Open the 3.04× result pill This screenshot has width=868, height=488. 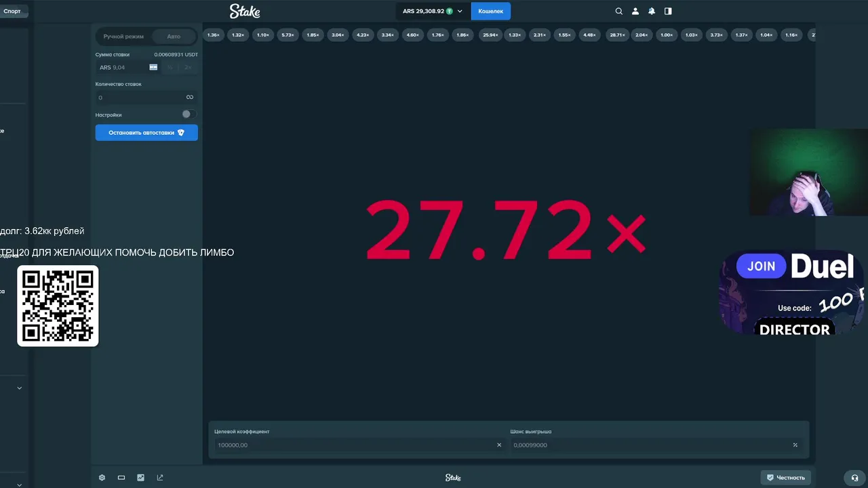(338, 35)
